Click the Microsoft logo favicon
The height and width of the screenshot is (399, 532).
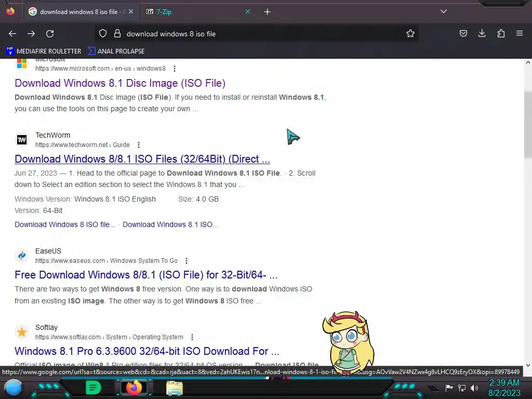[x=22, y=63]
